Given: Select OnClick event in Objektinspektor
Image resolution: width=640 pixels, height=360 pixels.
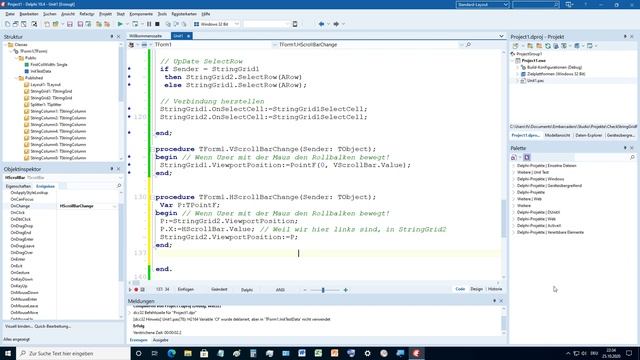Looking at the screenshot, I should [18, 213].
